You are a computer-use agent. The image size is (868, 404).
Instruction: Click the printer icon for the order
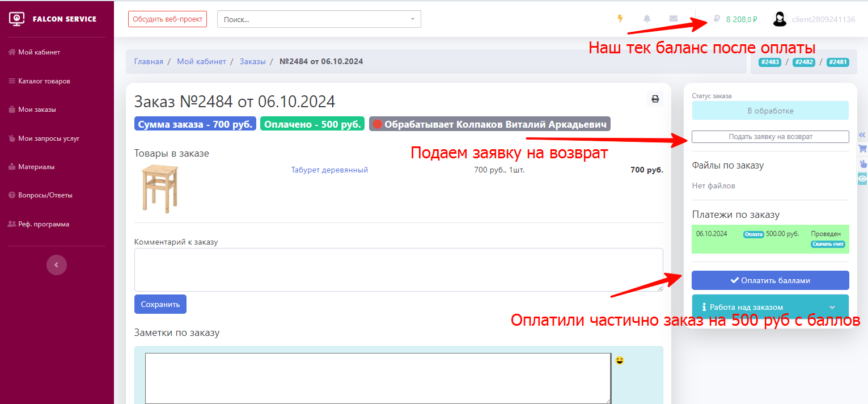click(x=655, y=99)
